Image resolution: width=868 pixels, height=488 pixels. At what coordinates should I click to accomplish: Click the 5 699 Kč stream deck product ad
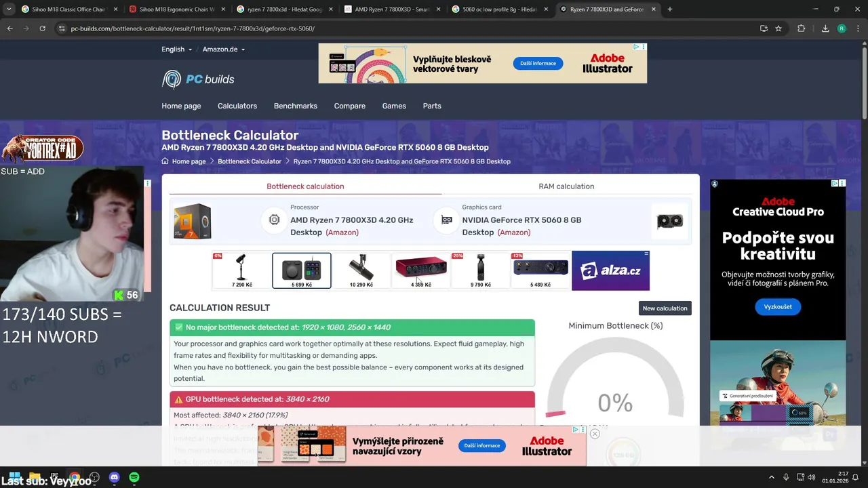point(302,270)
